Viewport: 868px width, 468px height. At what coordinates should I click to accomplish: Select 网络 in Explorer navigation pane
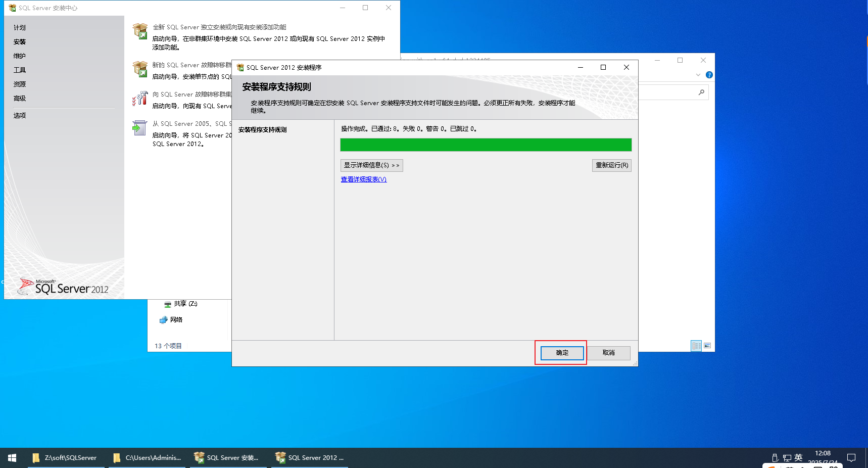coord(171,320)
